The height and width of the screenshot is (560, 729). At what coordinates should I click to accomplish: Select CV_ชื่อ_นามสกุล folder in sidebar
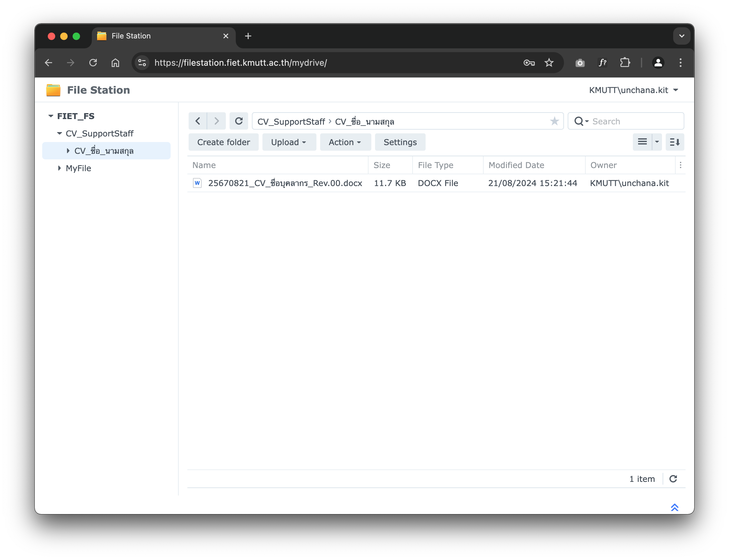click(x=104, y=151)
